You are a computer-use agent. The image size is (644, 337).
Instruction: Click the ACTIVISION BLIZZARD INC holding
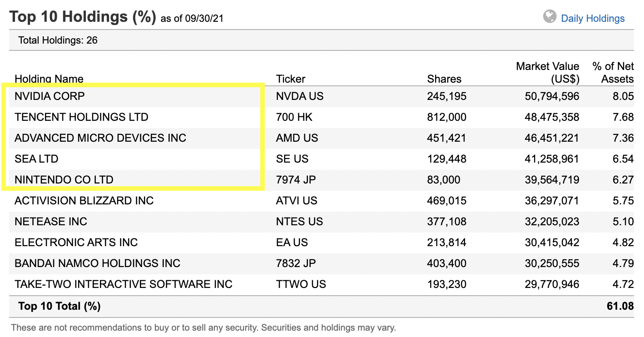pos(84,201)
